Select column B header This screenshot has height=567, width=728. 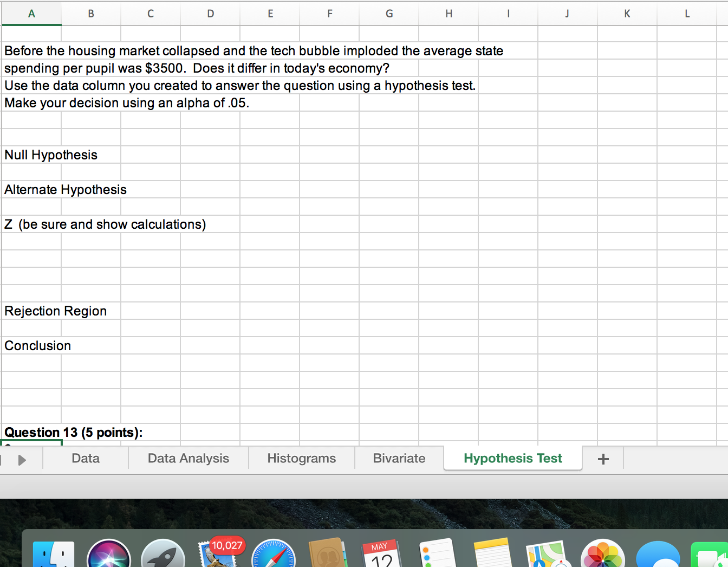91,14
